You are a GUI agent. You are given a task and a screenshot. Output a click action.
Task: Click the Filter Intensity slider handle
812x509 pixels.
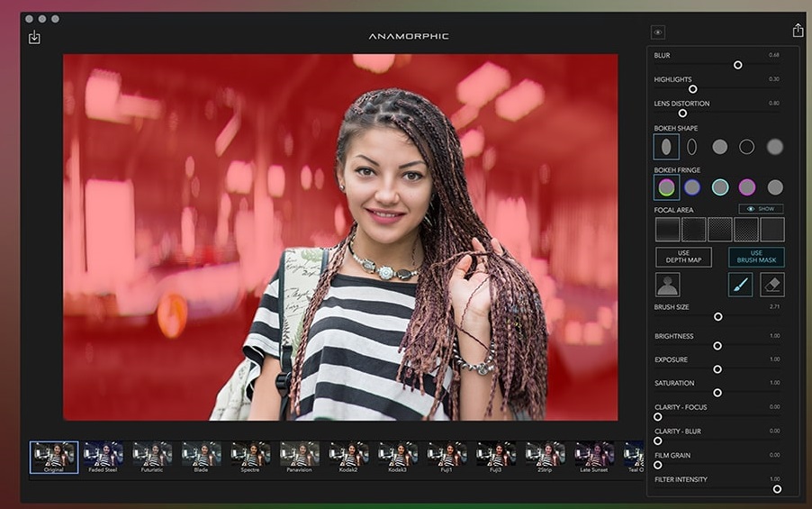click(777, 489)
